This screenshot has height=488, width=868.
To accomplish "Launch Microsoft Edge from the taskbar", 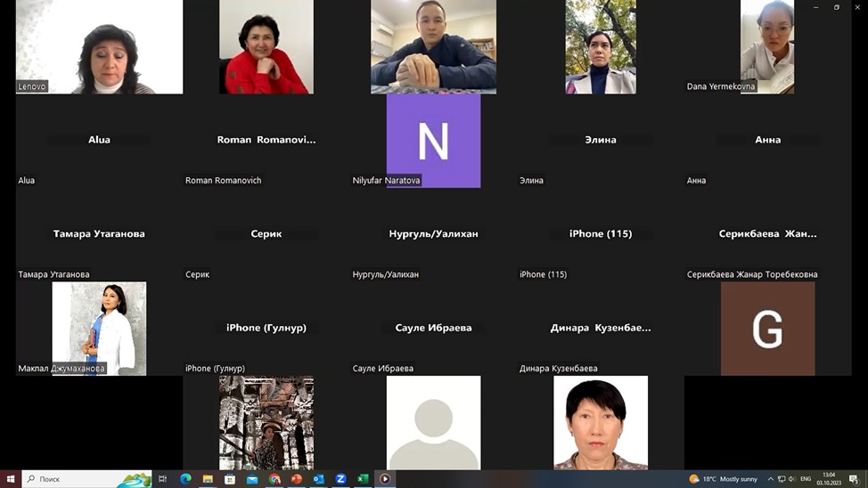I will pos(185,479).
